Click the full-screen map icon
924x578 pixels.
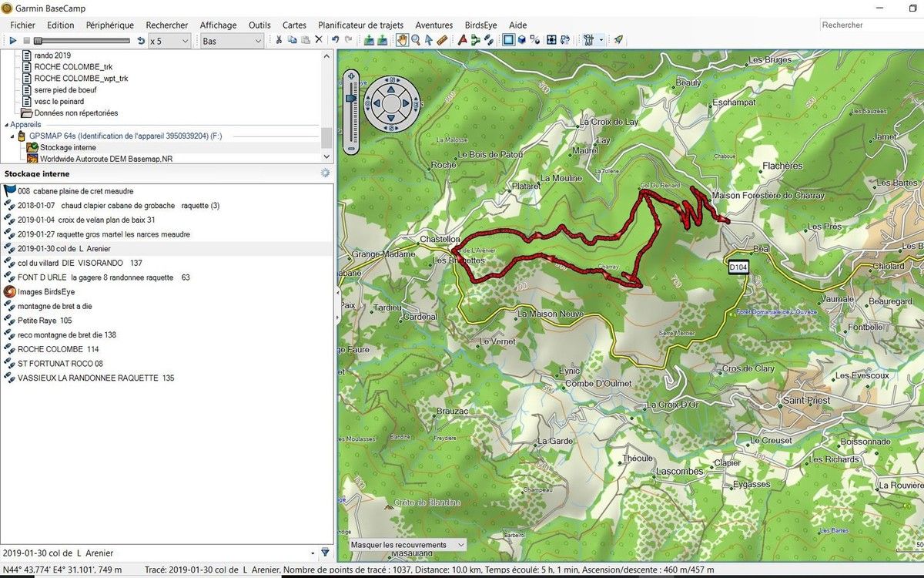551,40
